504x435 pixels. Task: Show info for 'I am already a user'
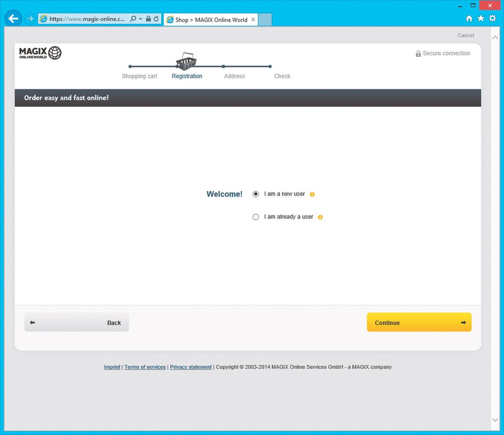[320, 217]
